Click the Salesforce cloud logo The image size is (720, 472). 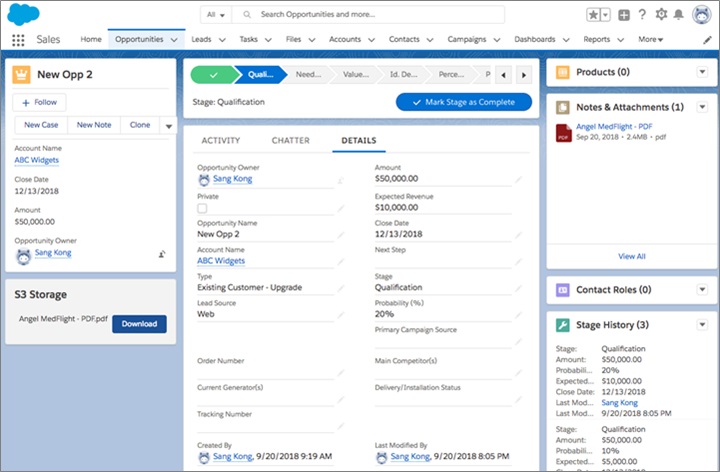click(23, 14)
